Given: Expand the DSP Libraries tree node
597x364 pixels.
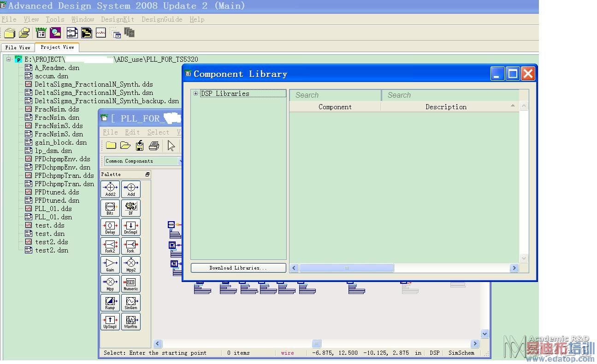Looking at the screenshot, I should coord(196,94).
